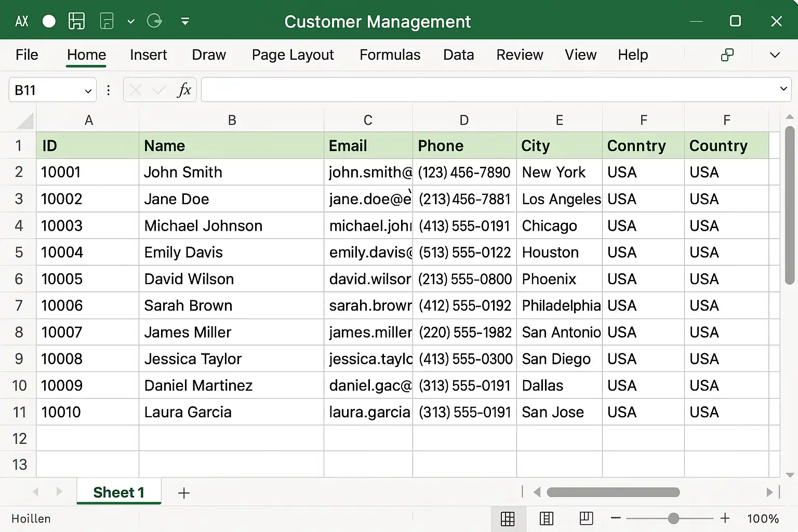The image size is (798, 532).
Task: Open the Page Layout ribbon tab
Action: [x=292, y=55]
